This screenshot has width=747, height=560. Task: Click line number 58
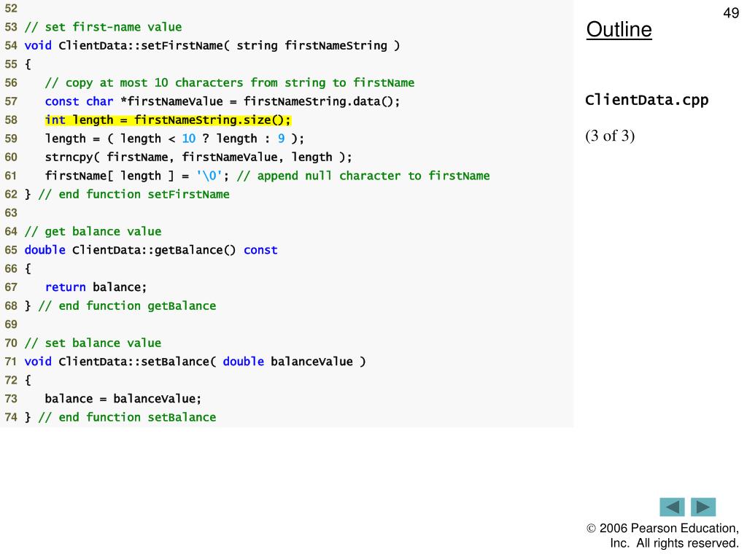click(11, 120)
